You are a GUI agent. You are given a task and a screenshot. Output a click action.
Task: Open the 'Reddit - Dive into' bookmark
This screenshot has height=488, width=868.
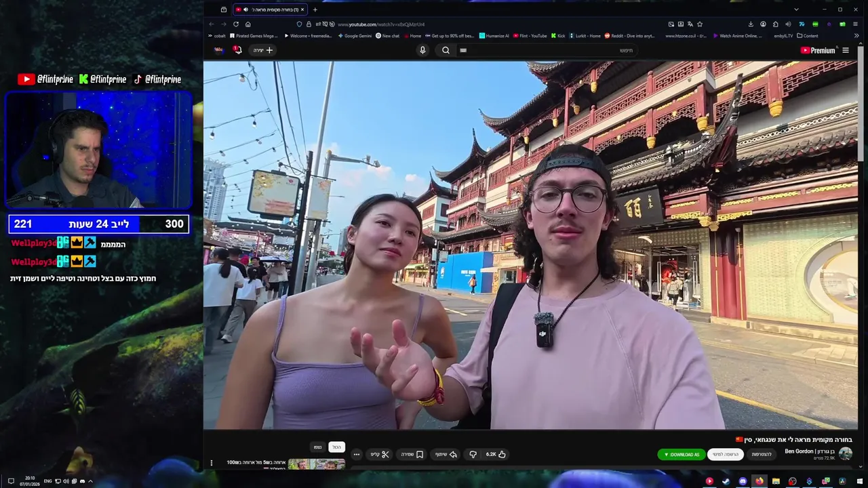(x=629, y=36)
